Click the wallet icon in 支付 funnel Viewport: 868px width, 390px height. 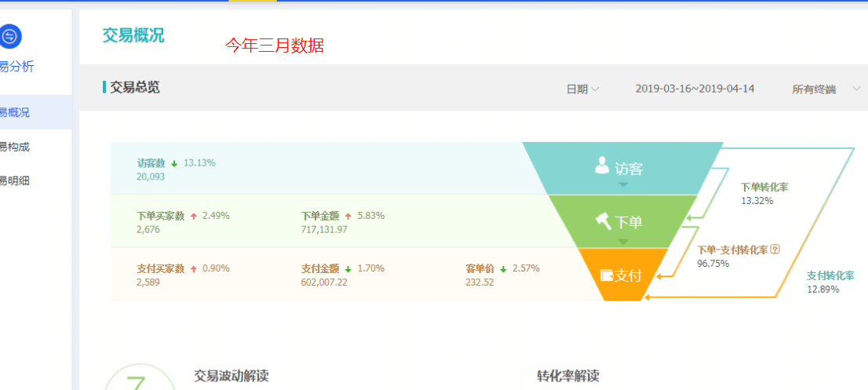click(607, 275)
